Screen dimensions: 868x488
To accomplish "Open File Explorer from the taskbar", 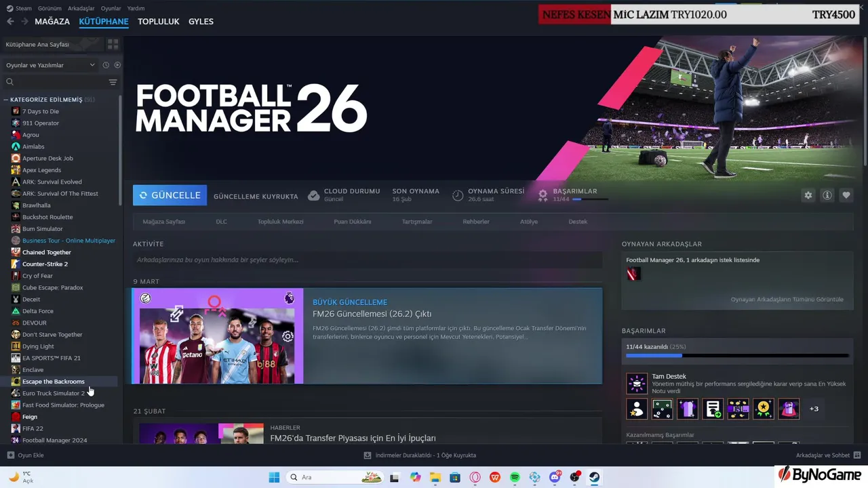I will coord(435,477).
